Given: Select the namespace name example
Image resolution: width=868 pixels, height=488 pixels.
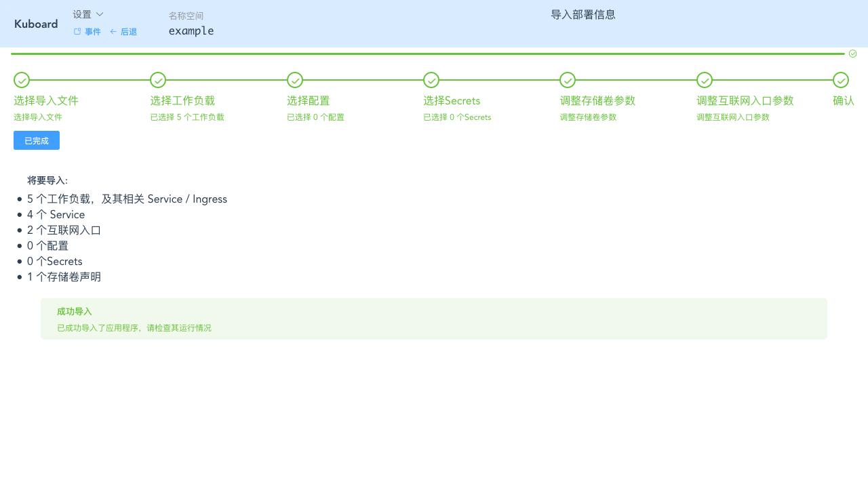Looking at the screenshot, I should [x=191, y=30].
